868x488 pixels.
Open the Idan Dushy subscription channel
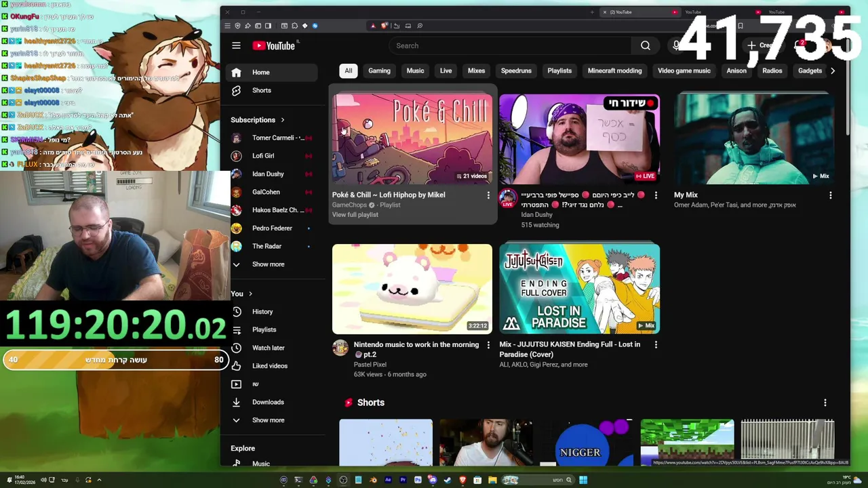[x=273, y=174]
